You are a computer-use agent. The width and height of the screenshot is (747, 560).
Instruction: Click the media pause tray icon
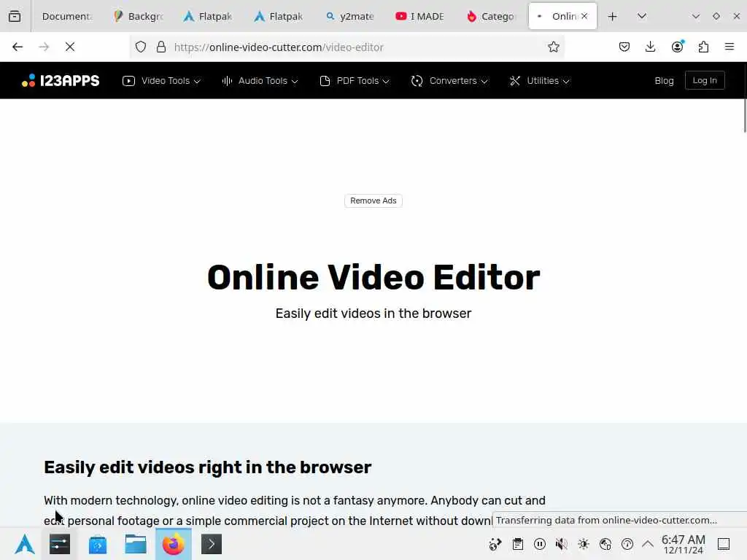(540, 544)
